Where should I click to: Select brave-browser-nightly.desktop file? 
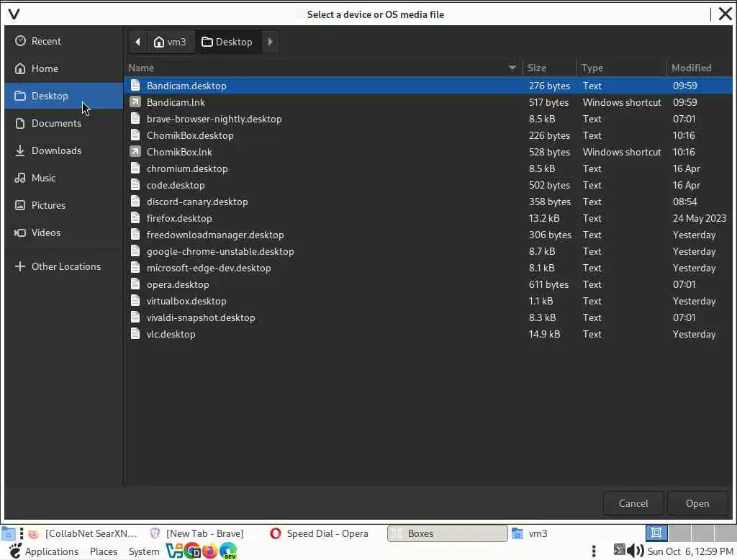[429, 119]
